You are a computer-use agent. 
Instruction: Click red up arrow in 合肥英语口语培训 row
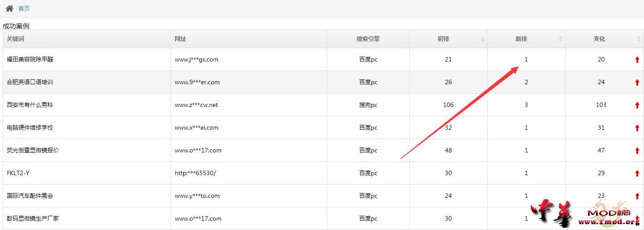click(637, 82)
